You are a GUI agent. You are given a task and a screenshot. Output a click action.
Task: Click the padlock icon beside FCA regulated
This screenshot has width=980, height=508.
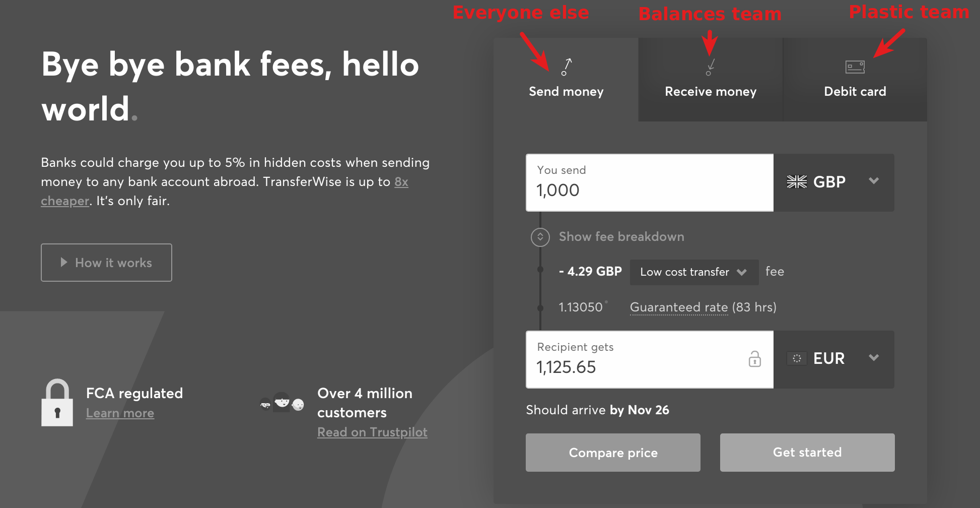[x=57, y=402]
